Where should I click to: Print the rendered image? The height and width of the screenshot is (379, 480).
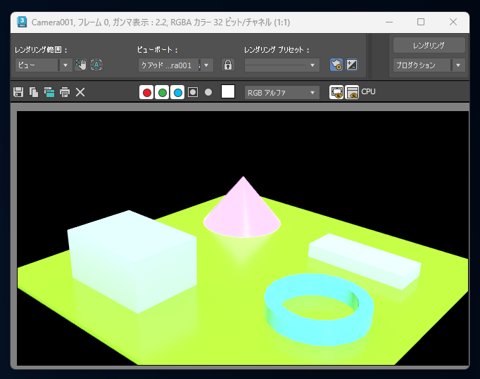(65, 92)
